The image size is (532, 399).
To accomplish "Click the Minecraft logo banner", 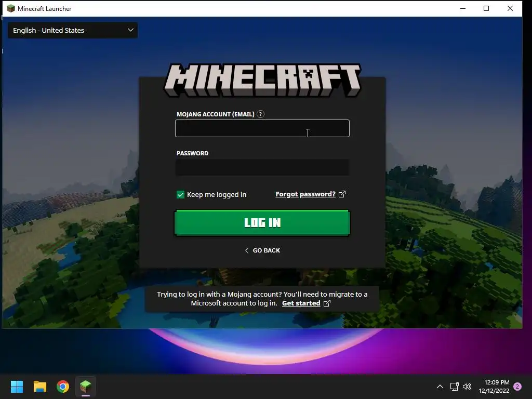I will [262, 80].
